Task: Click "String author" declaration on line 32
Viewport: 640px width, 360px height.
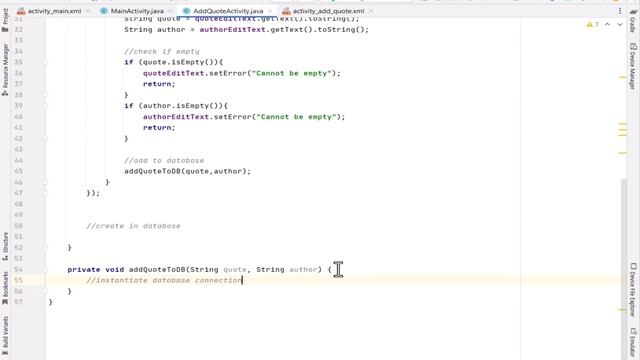Action: pos(155,30)
